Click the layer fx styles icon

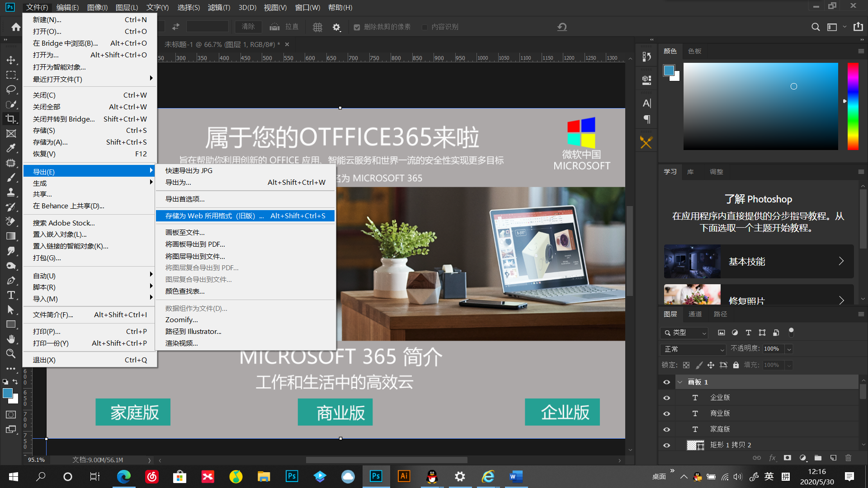(x=772, y=458)
